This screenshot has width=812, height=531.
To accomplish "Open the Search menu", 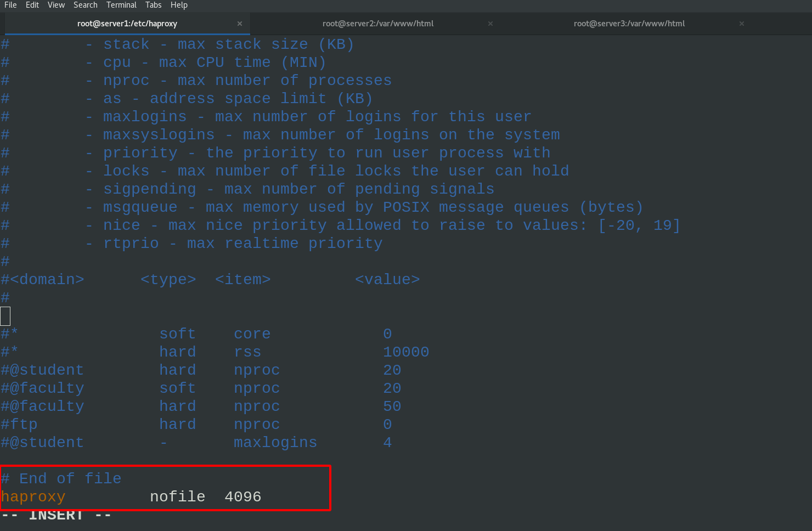I will click(x=86, y=5).
